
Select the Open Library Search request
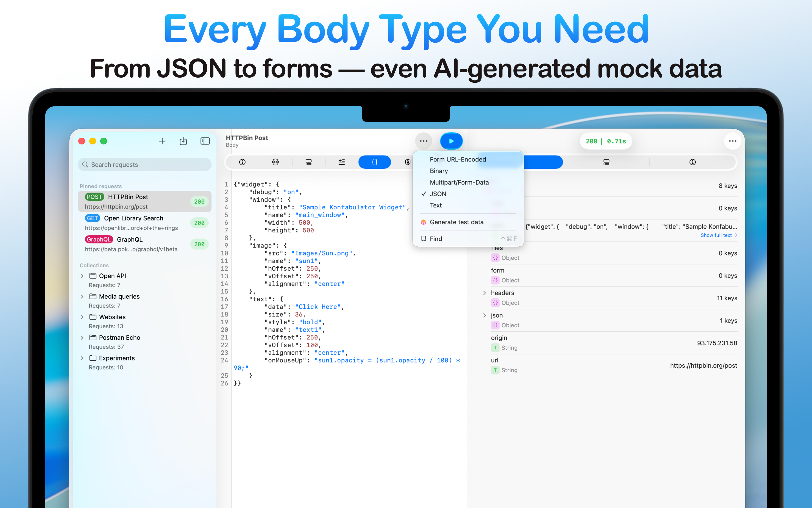pyautogui.click(x=145, y=223)
